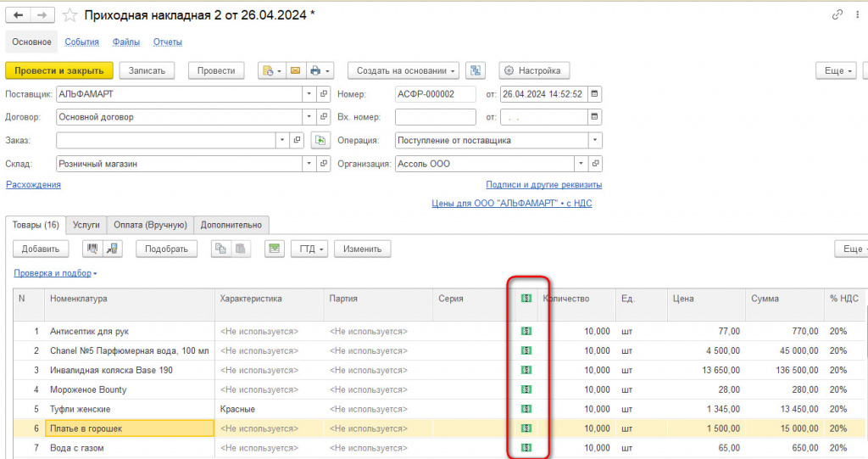The image size is (868, 459).
Task: Open the Дополнительно tab
Action: click(x=231, y=225)
